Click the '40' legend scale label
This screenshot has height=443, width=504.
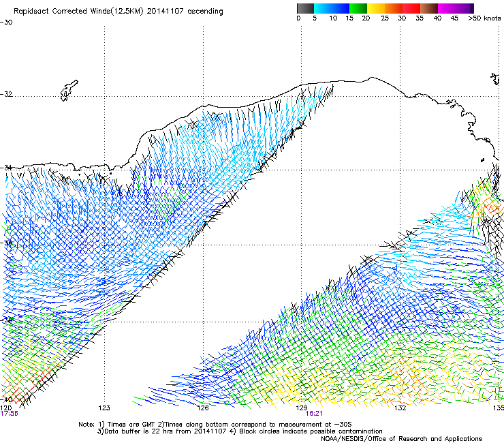pyautogui.click(x=437, y=18)
